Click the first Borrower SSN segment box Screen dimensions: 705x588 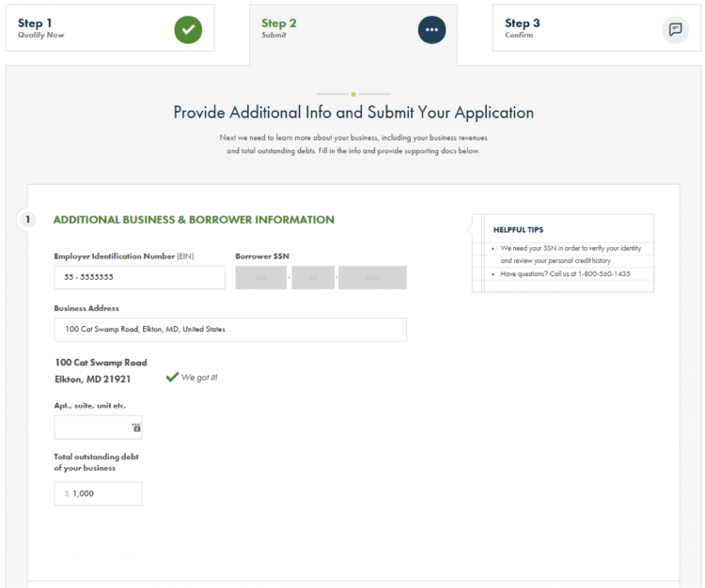pyautogui.click(x=260, y=278)
